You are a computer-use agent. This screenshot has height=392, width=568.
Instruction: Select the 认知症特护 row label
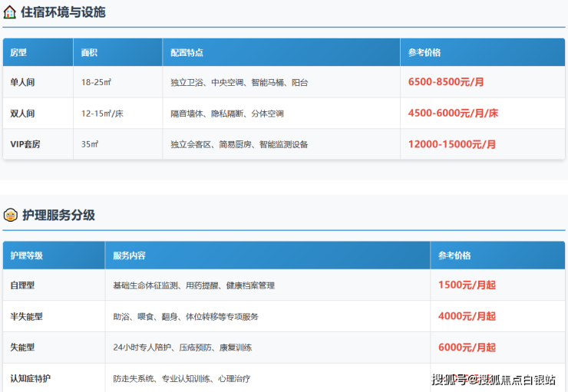coord(31,378)
